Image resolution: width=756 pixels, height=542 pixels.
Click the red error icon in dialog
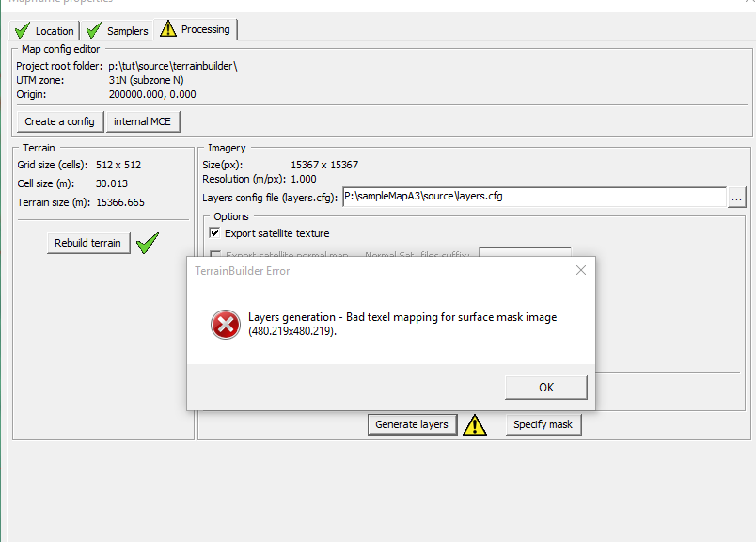click(225, 325)
